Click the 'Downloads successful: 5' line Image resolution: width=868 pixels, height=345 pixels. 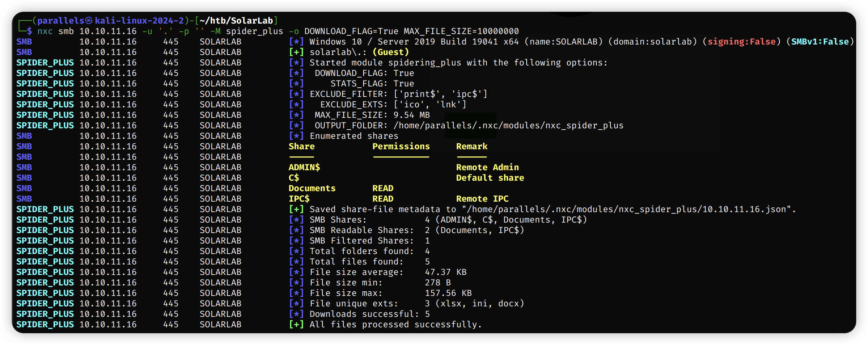[370, 314]
